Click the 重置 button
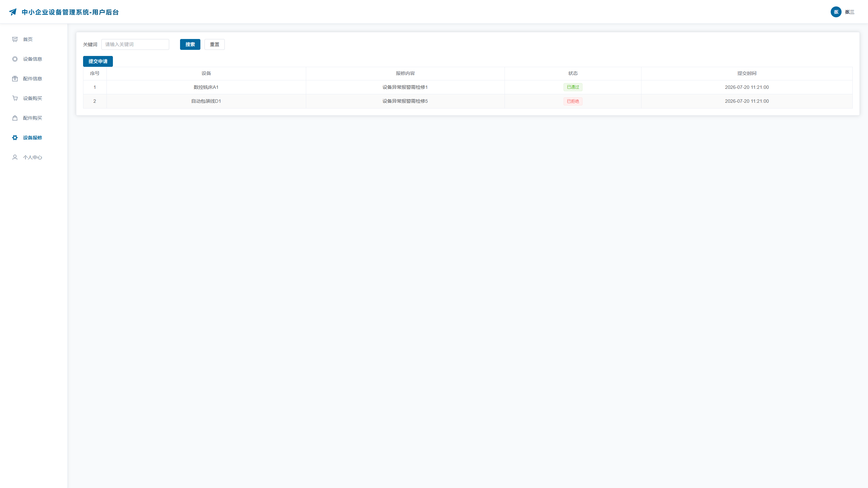Screen dimensions: 868x488 click(215, 44)
